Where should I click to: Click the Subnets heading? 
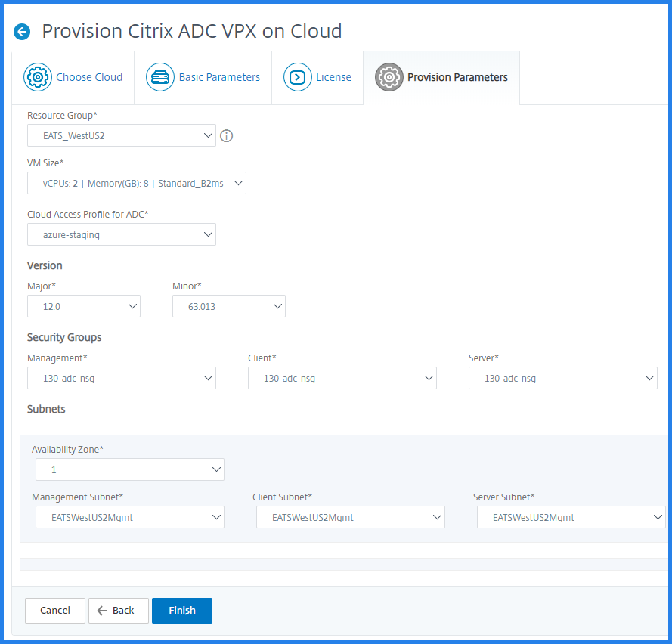(46, 409)
